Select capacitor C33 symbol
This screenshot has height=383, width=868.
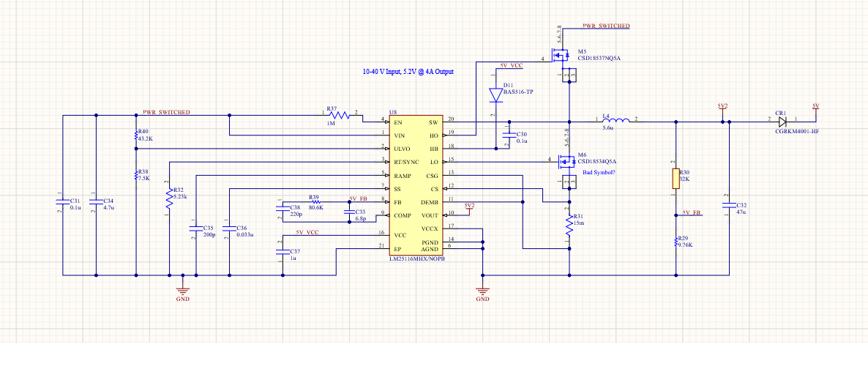click(349, 212)
